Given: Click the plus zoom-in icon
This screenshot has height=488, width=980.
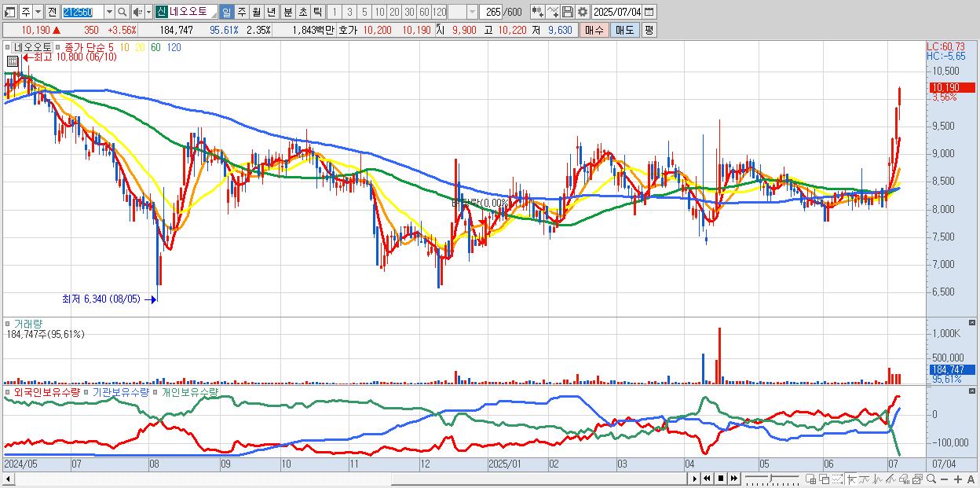Looking at the screenshot, I should [x=958, y=479].
